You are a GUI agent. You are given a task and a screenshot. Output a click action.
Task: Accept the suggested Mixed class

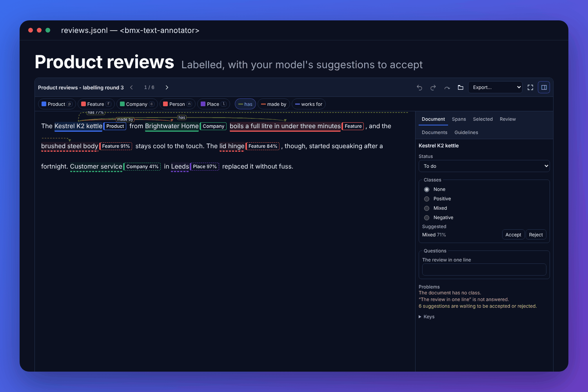(x=513, y=235)
